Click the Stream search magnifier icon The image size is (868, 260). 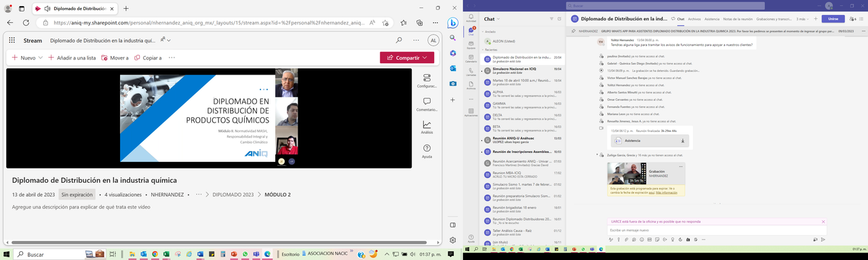tap(399, 41)
